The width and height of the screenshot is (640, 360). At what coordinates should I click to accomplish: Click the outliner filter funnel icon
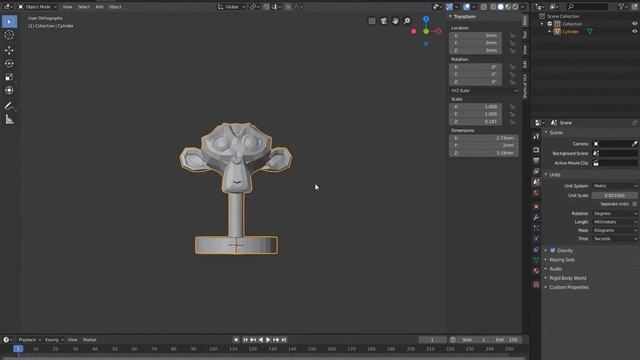(621, 7)
